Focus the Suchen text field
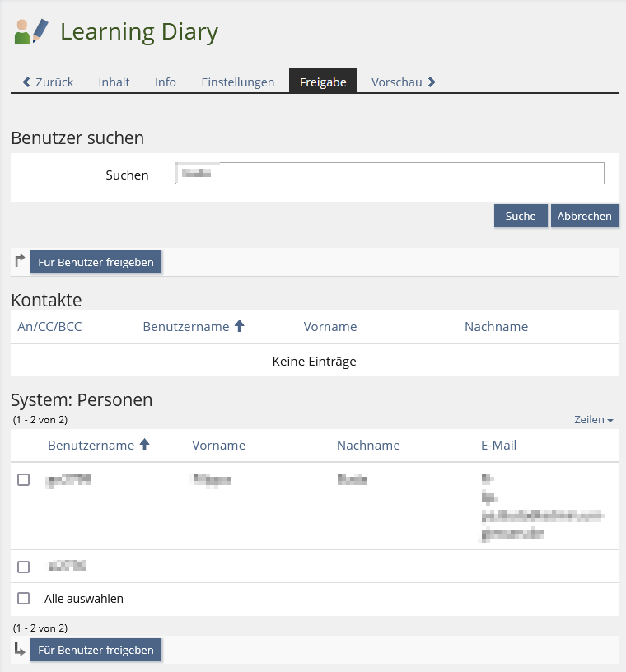Viewport: 626px width, 672px height. tap(390, 173)
